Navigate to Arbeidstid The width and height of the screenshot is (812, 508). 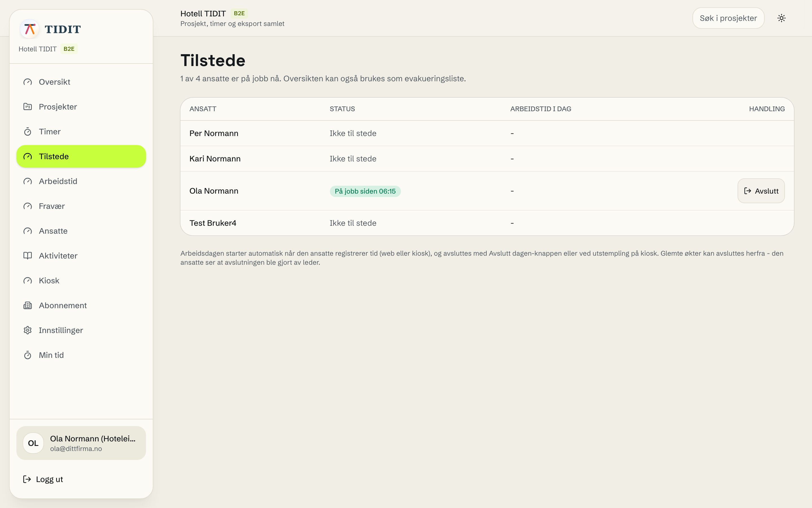point(81,181)
